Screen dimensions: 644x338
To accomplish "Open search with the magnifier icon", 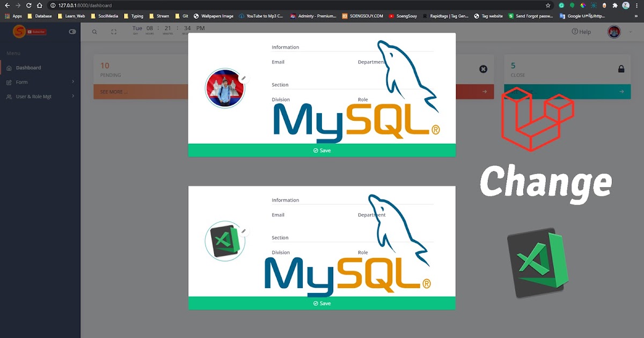I will point(94,32).
